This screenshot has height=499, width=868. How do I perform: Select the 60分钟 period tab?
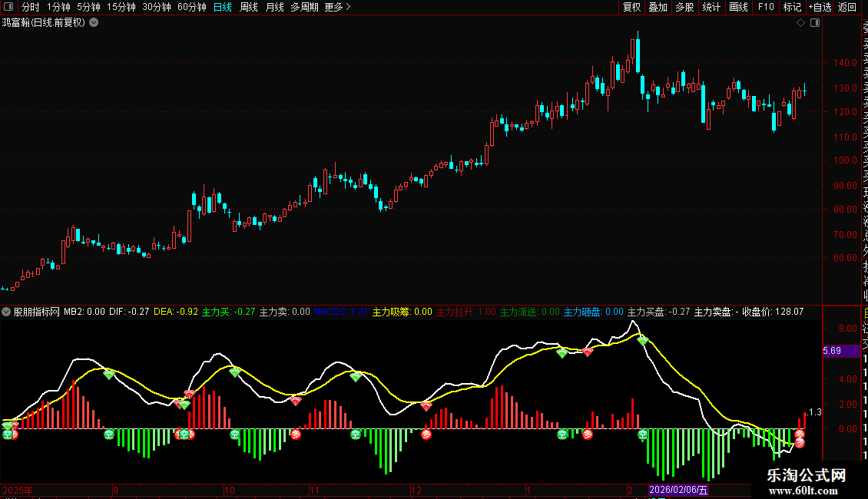(x=192, y=7)
